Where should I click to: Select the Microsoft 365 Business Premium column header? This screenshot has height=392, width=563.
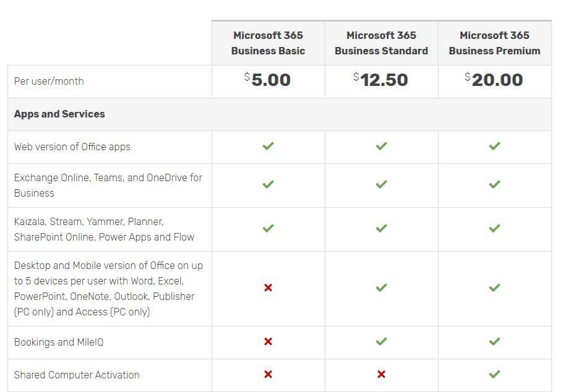coord(494,43)
